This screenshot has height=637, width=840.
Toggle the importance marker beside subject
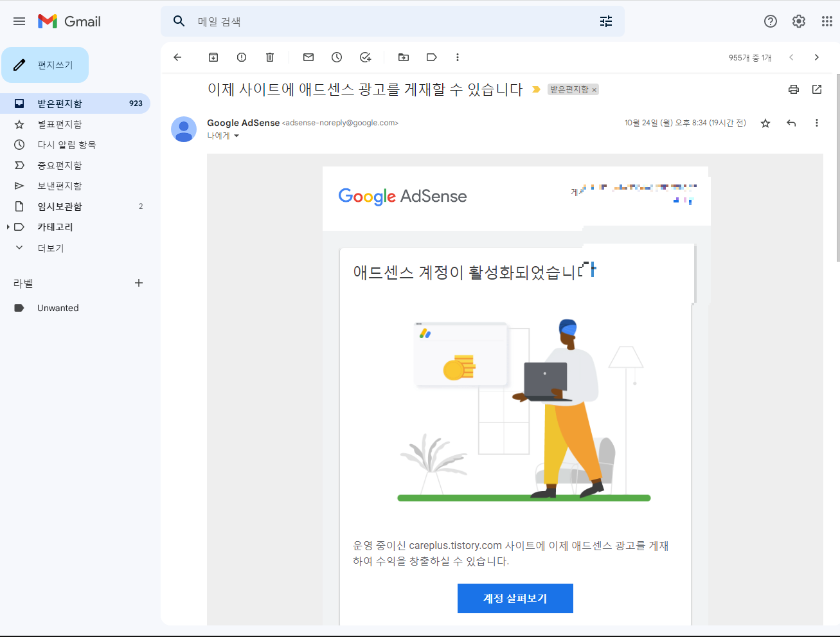coord(536,89)
